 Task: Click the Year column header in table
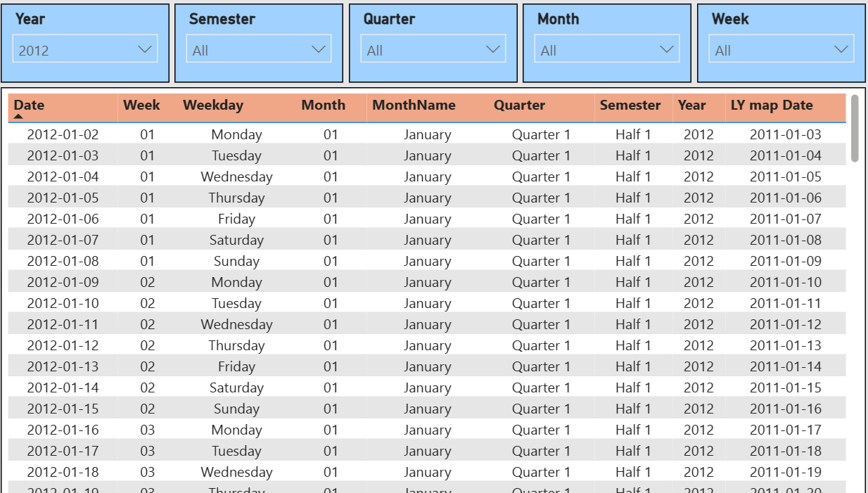(691, 105)
